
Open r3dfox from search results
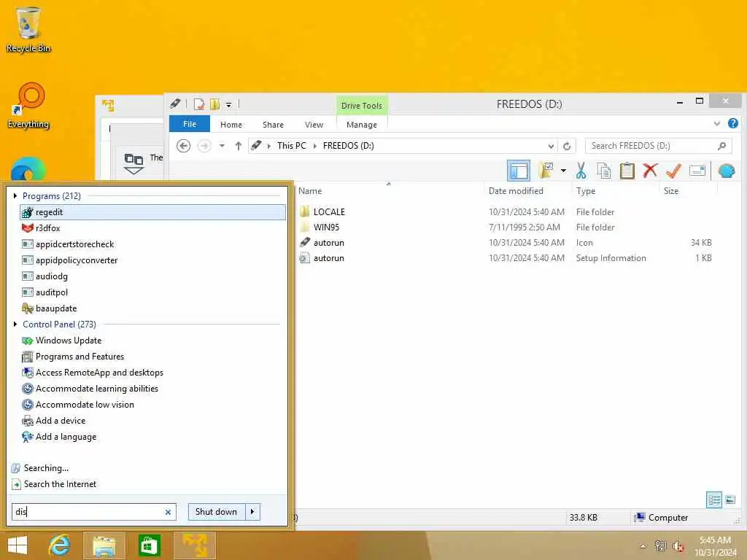[x=152, y=228]
